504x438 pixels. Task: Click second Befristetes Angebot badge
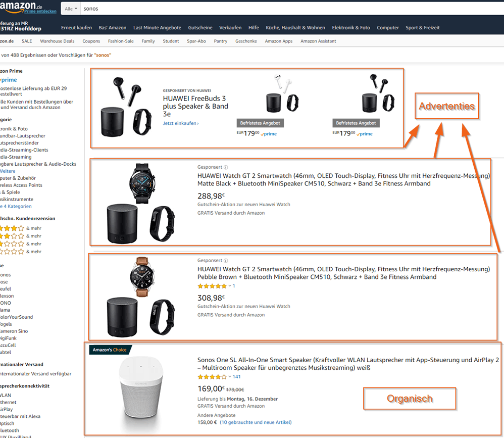pyautogui.click(x=356, y=123)
